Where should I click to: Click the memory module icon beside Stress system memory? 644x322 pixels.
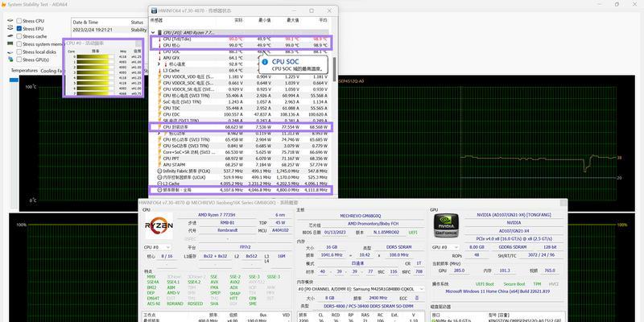(10, 43)
